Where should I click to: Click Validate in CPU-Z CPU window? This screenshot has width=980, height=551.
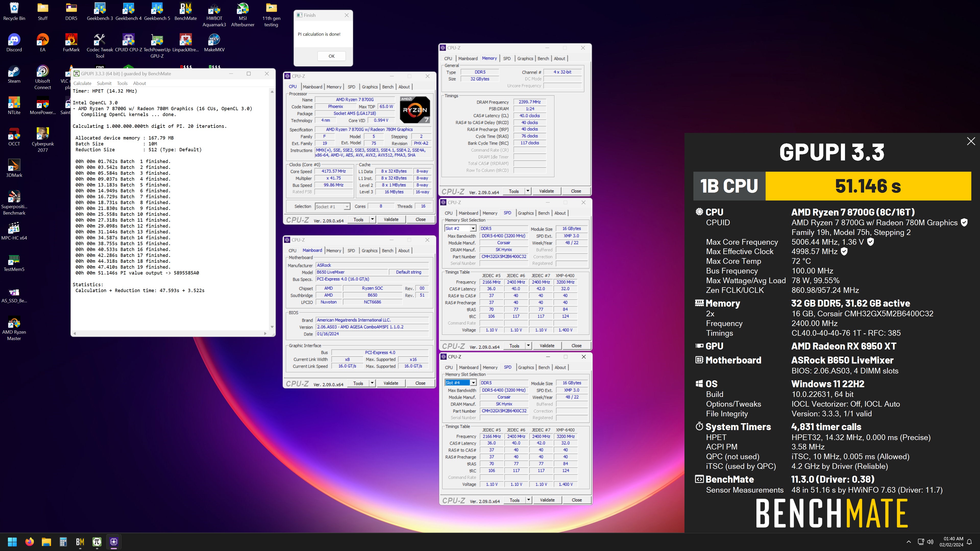coord(391,219)
